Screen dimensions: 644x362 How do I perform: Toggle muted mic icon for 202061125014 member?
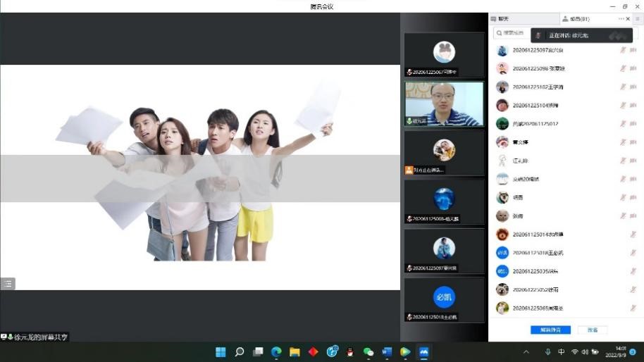point(633,235)
